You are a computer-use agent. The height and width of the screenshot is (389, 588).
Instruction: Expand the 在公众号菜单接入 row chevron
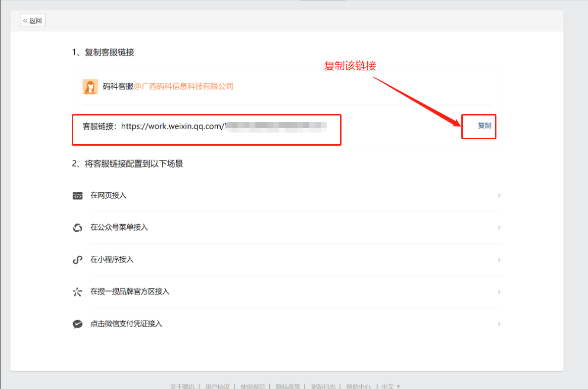(x=499, y=227)
